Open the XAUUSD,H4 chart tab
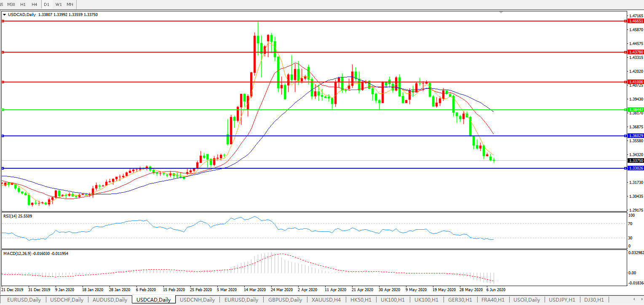 click(326, 300)
